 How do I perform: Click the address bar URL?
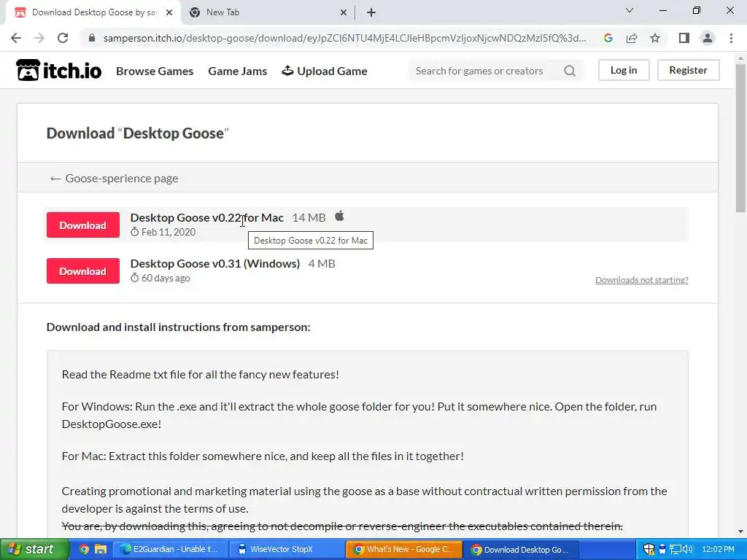click(x=344, y=38)
